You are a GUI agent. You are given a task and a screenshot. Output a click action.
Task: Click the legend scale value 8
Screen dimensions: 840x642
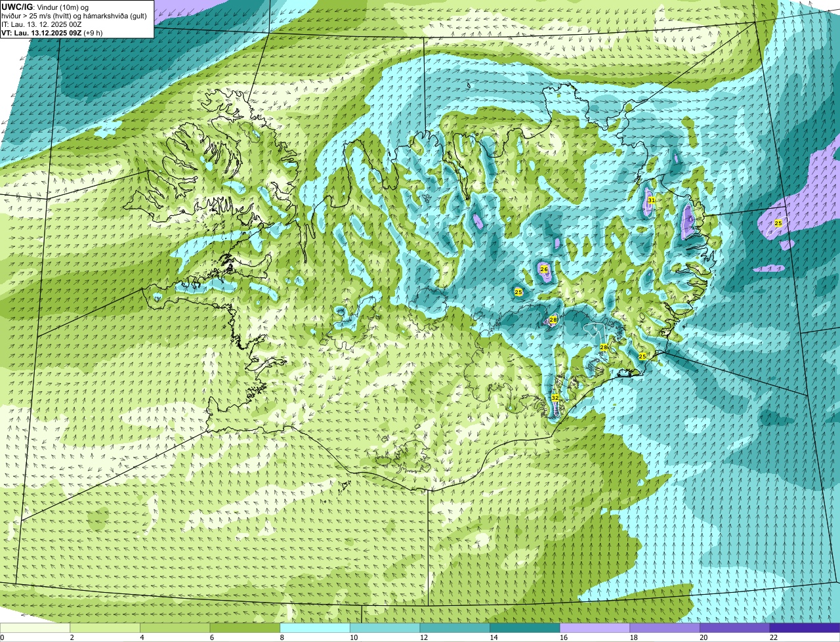[282, 637]
